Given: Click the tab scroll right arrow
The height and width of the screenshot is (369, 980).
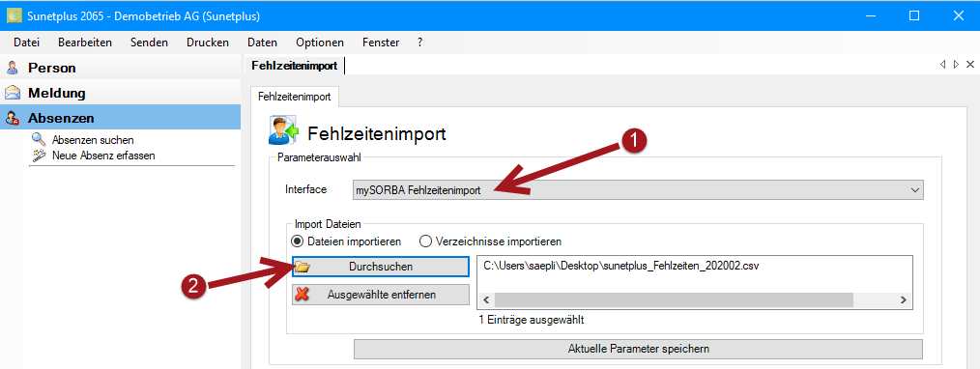Looking at the screenshot, I should [956, 65].
